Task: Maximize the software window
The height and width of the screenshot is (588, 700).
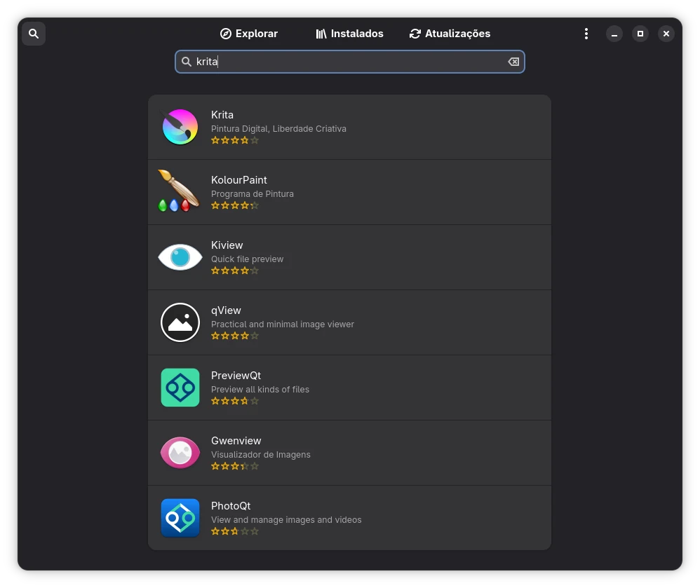Action: [640, 34]
